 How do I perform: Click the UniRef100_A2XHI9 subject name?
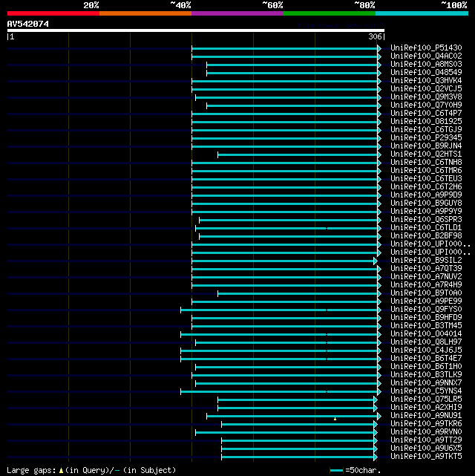point(426,408)
